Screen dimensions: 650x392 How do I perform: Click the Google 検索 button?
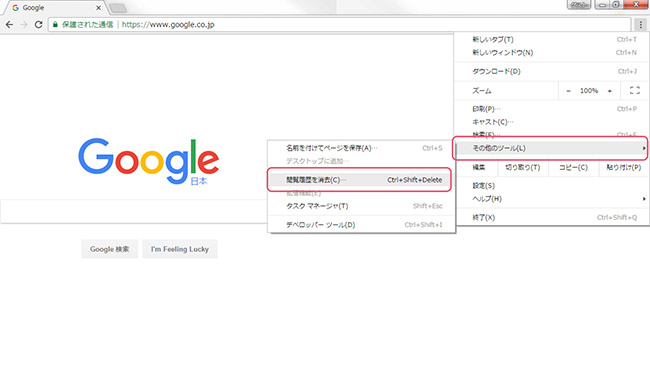tap(109, 249)
